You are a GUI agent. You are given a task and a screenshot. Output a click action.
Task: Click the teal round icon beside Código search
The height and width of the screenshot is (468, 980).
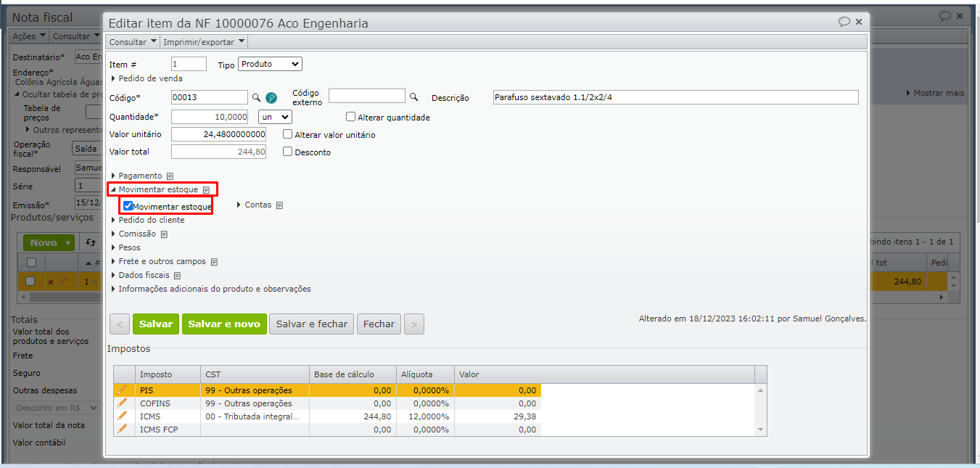271,97
